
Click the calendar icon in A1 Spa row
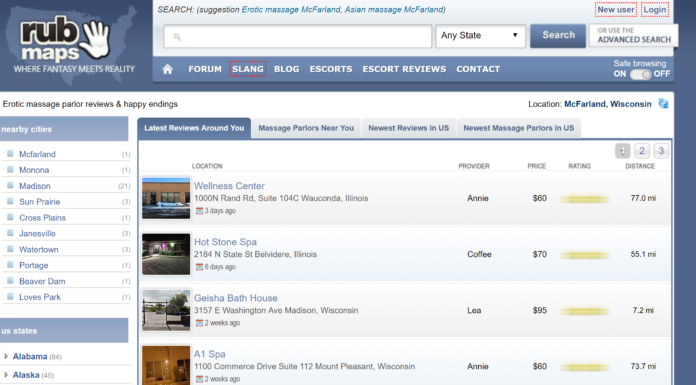coord(199,379)
